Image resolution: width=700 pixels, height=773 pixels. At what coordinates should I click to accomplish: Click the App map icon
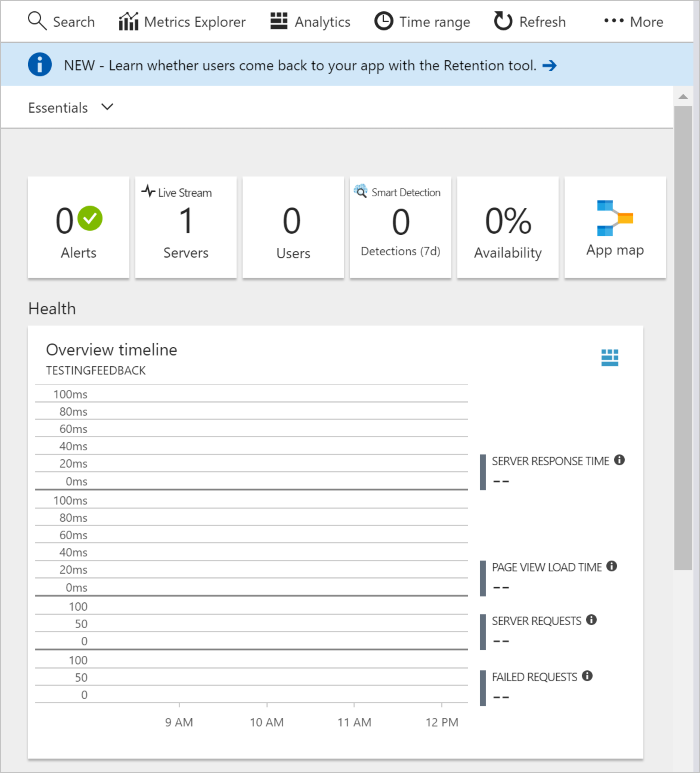615,219
